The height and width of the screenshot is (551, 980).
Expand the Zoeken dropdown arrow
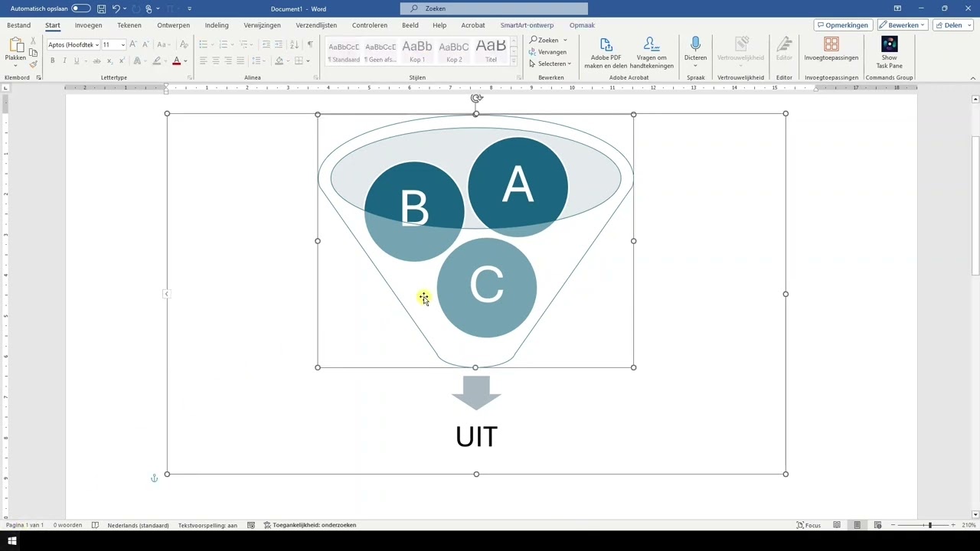click(565, 40)
